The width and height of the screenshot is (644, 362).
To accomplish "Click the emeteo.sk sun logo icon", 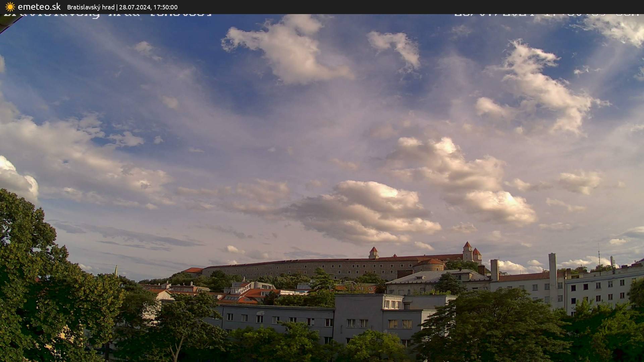I will pyautogui.click(x=10, y=7).
